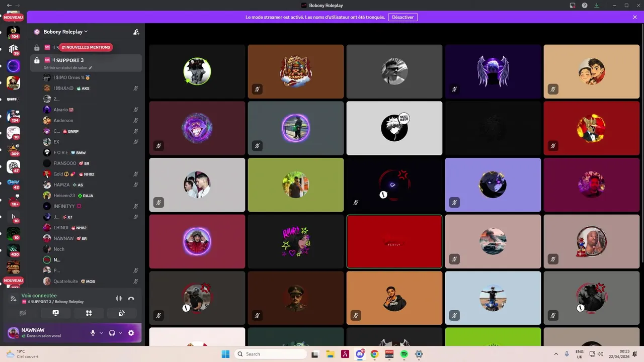Open the server with 35 badge

pos(14,49)
